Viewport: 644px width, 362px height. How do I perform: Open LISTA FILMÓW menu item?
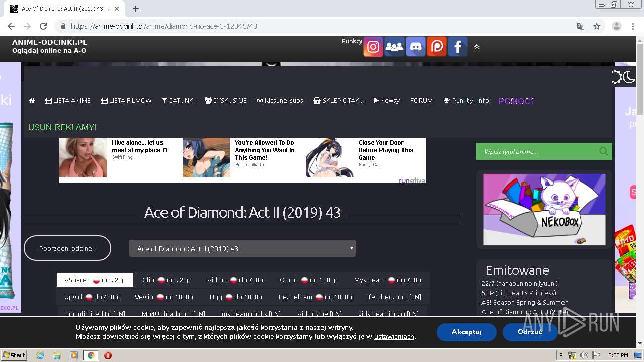tap(126, 101)
